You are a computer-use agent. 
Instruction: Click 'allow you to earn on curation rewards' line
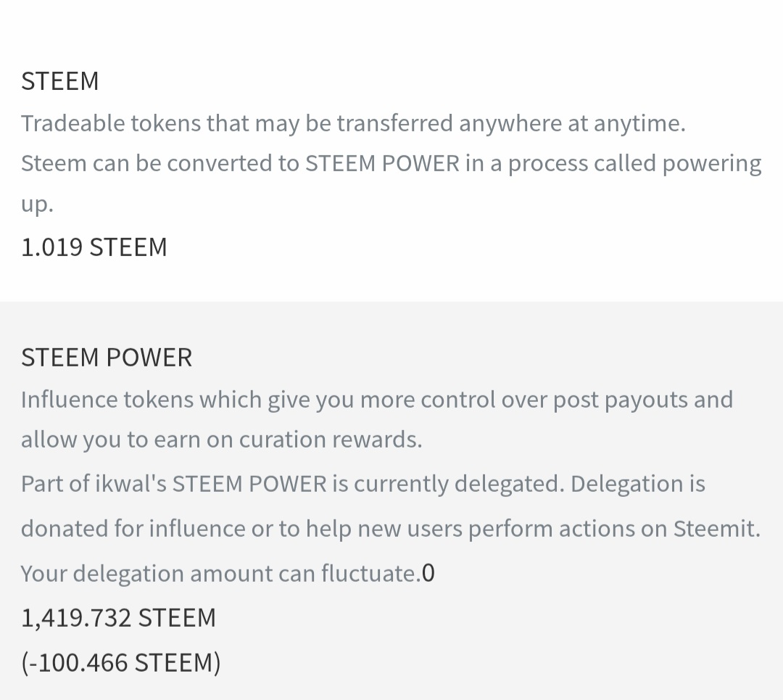(221, 440)
